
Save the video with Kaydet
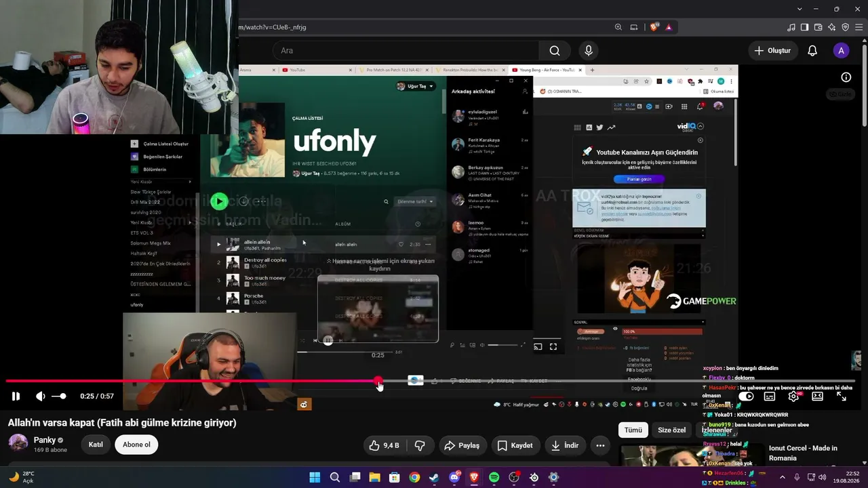pos(515,445)
